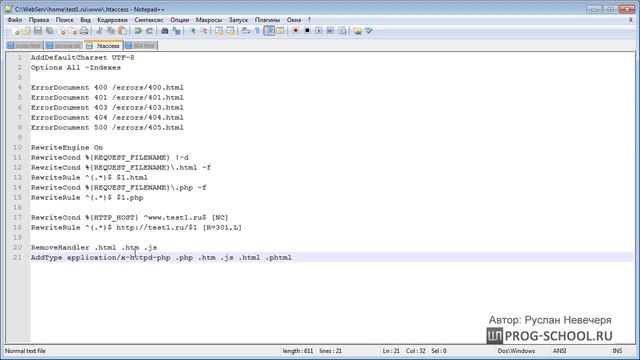Toggle the Word Wrap icon
Image resolution: width=640 pixels, height=360 pixels.
(246, 31)
